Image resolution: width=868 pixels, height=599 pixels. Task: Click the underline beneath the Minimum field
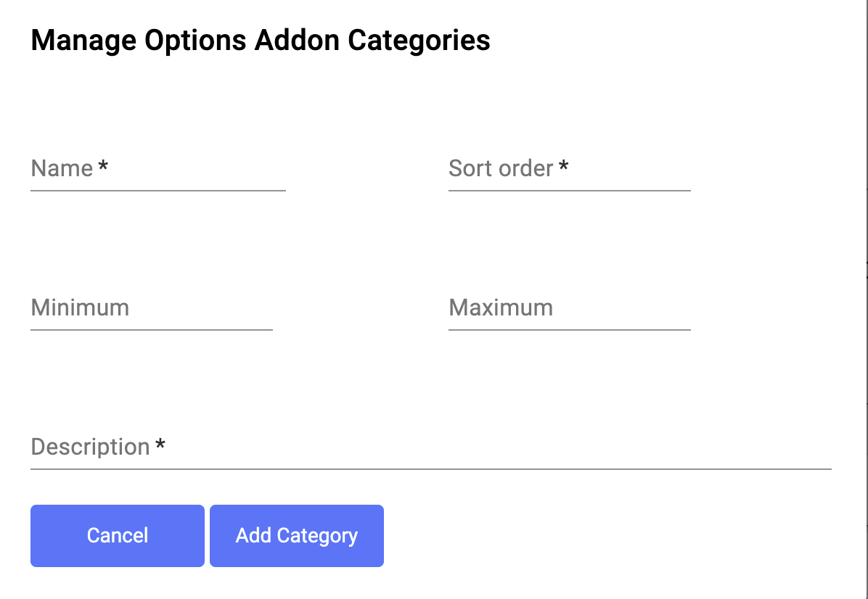(x=152, y=330)
